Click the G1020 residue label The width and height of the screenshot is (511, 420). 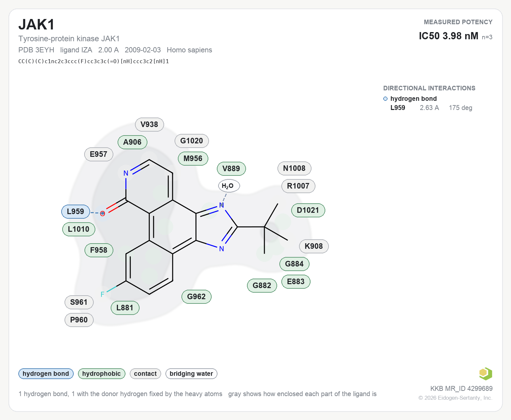coord(192,141)
